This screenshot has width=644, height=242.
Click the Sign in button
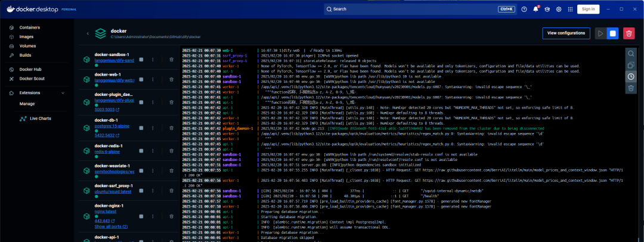pos(588,9)
